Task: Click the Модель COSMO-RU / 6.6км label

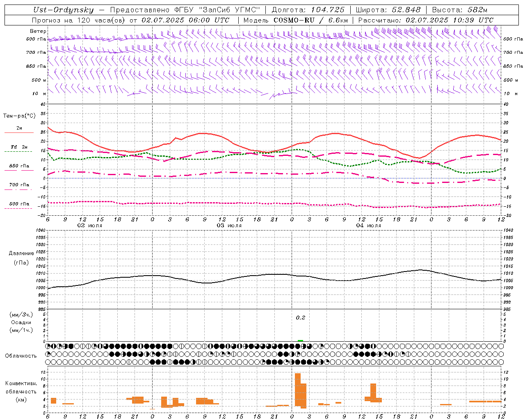Action: pyautogui.click(x=296, y=20)
